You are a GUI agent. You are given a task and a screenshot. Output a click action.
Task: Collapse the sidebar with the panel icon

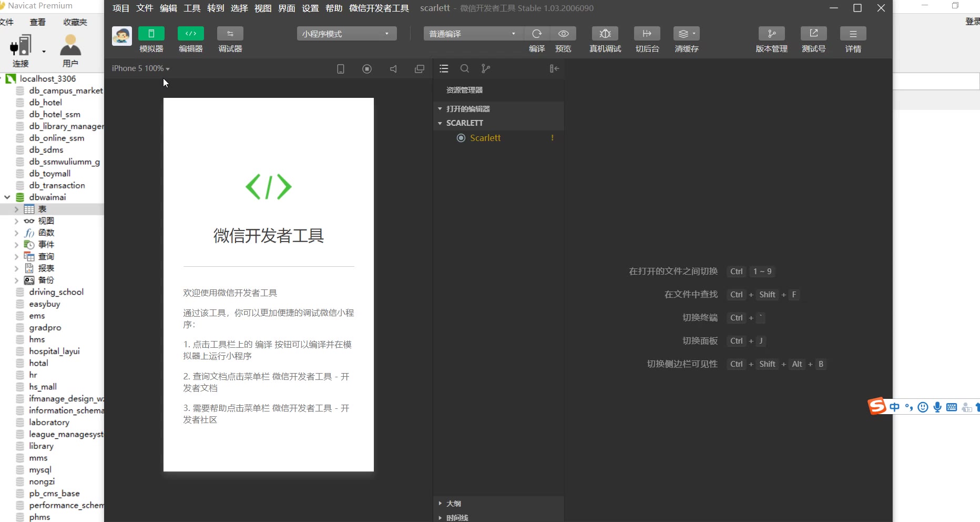point(554,68)
